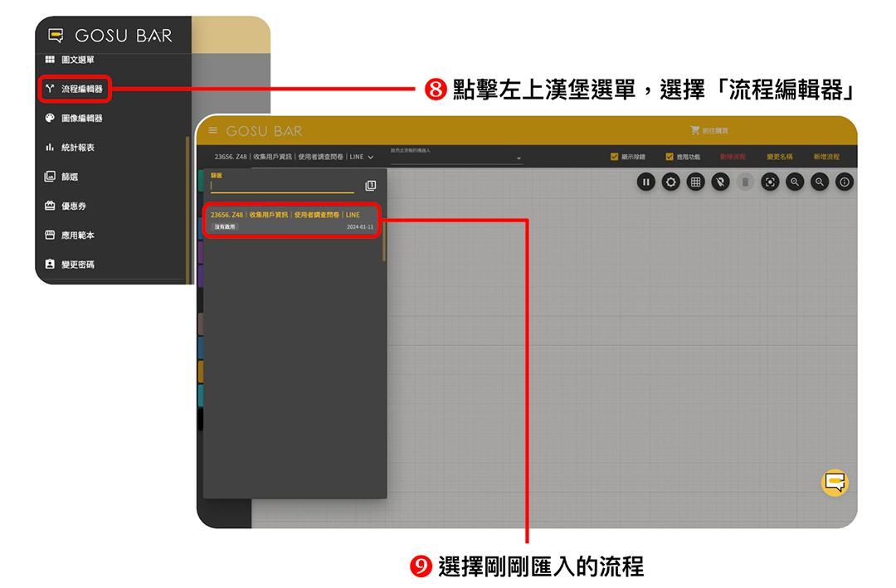Open the yellow chat bubble floating button
The width and height of the screenshot is (896, 588).
pos(835,483)
